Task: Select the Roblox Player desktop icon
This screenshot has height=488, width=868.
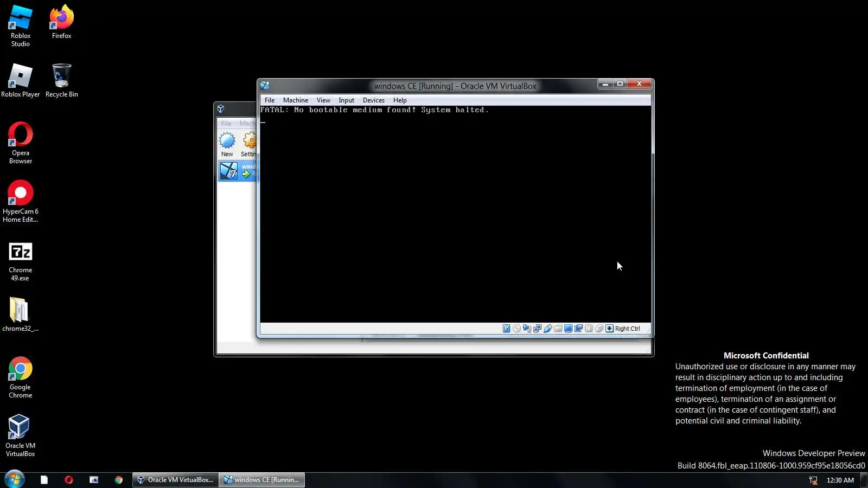Action: [x=21, y=80]
